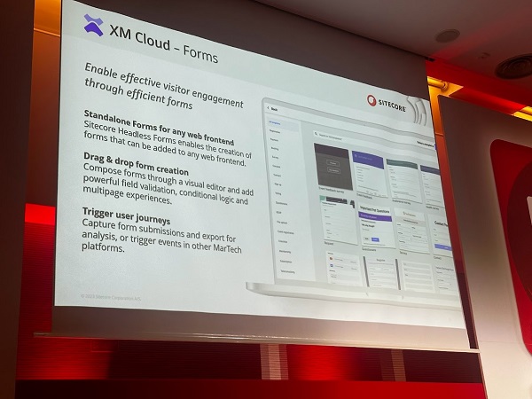Select Event registration category in the sidebar
This screenshot has height=399, width=532.
(286, 232)
